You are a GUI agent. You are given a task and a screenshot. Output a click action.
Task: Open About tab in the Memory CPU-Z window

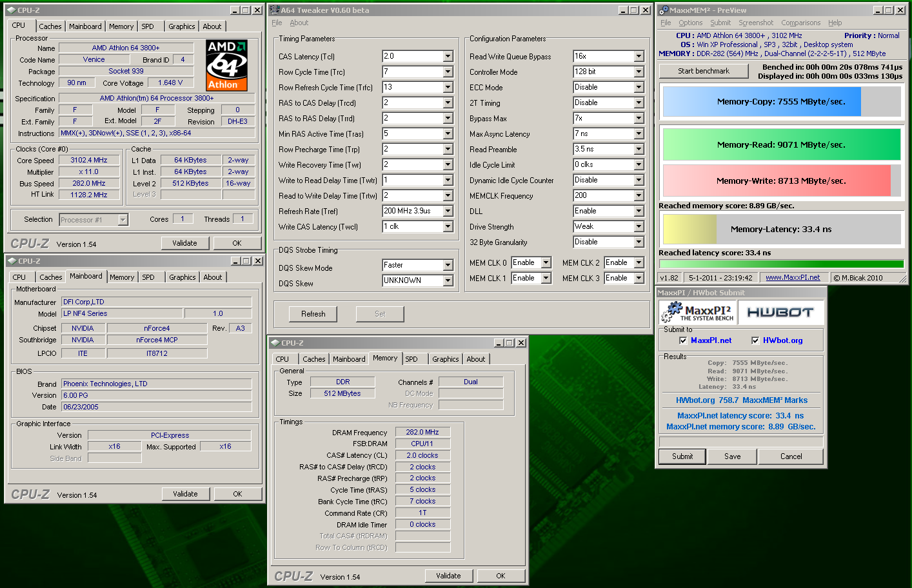(476, 359)
